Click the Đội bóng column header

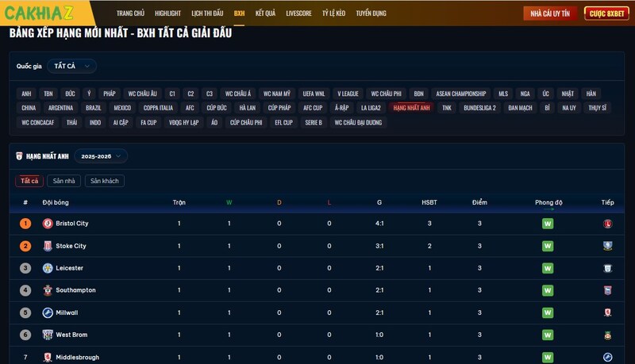click(56, 202)
